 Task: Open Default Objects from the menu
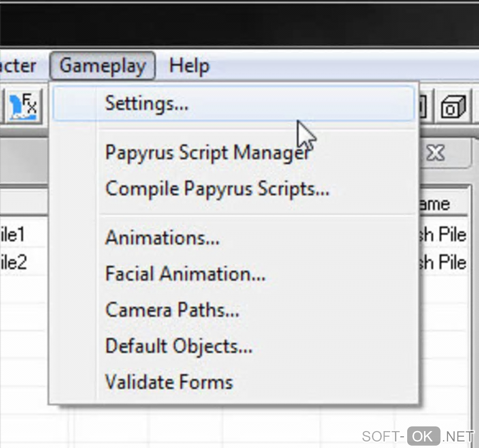pos(178,346)
